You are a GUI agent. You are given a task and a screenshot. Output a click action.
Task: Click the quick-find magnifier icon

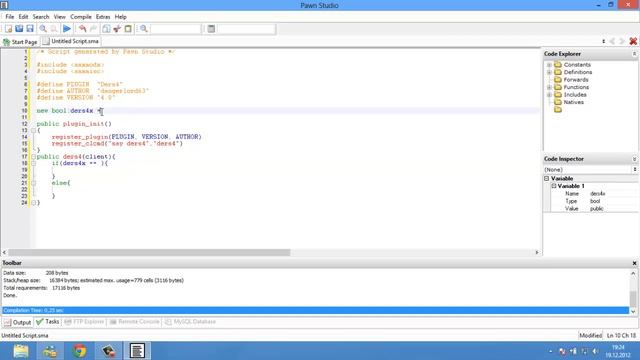click(x=144, y=29)
